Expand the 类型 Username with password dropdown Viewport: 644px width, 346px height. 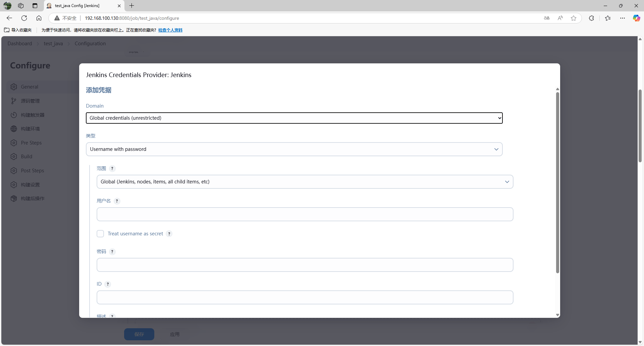pyautogui.click(x=294, y=149)
